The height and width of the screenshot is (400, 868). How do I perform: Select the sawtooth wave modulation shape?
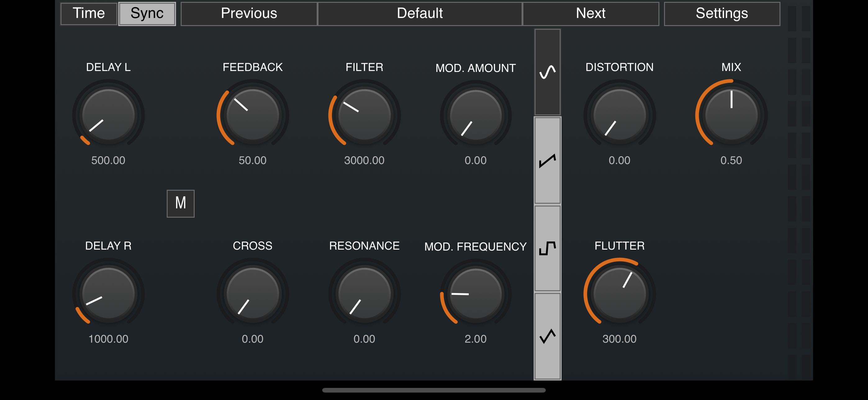(548, 161)
